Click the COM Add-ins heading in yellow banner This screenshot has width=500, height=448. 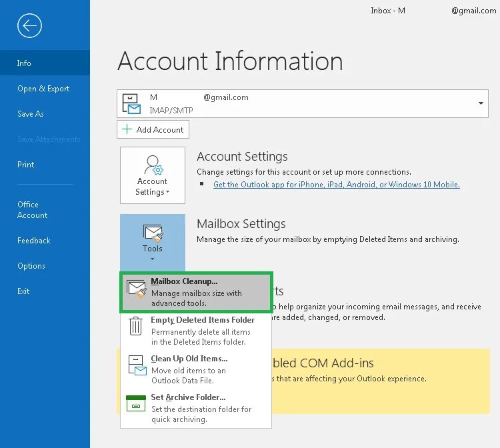323,363
